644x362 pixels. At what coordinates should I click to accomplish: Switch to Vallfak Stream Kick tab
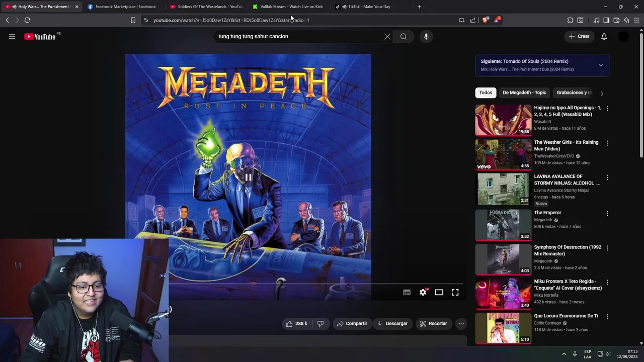coord(289,7)
